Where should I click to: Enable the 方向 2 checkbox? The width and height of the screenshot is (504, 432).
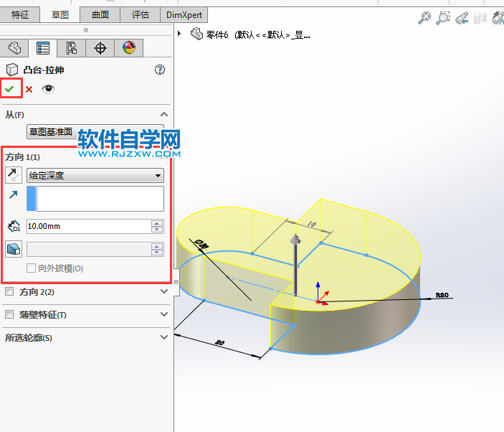coord(9,292)
